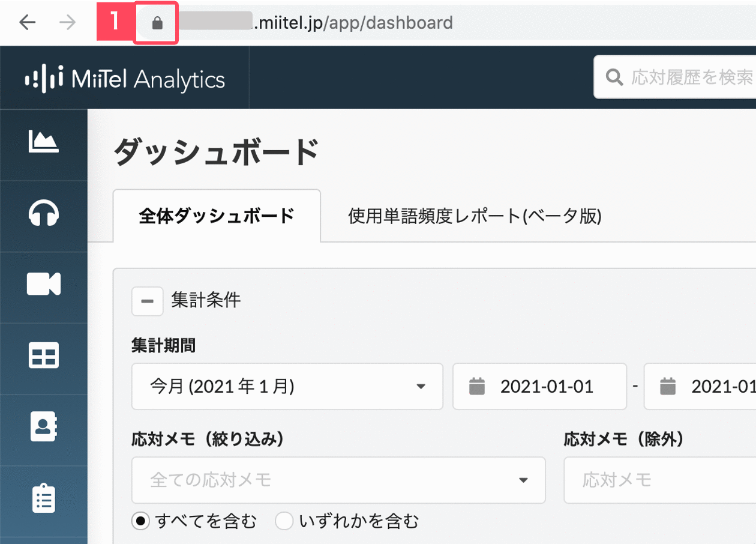This screenshot has height=544, width=756.
Task: Click the calendar icon of end date
Action: point(668,386)
